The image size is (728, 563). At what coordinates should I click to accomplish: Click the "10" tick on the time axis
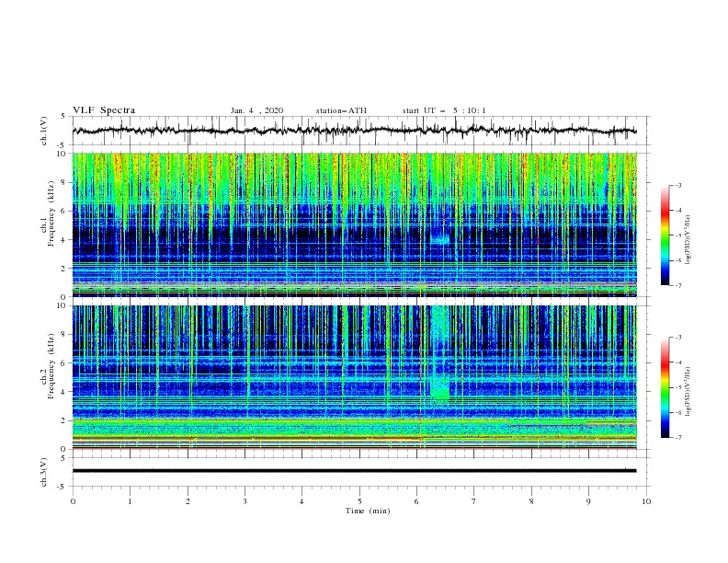coord(646,501)
